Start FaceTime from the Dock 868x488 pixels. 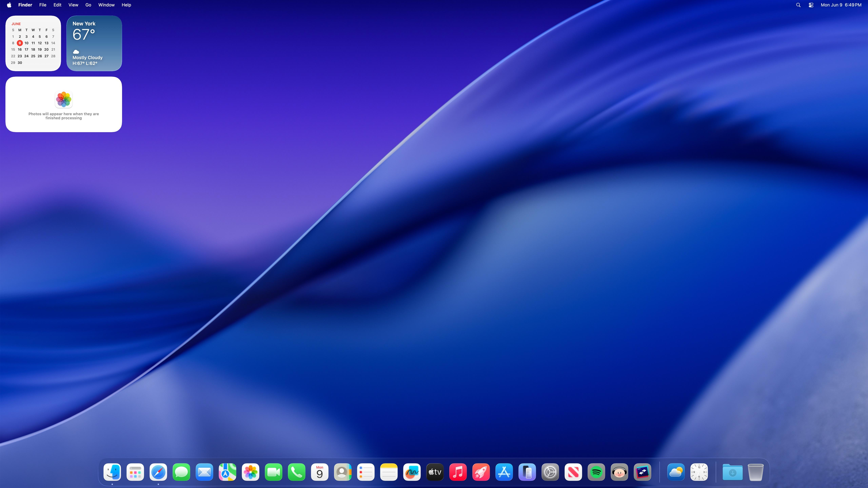pos(274,472)
